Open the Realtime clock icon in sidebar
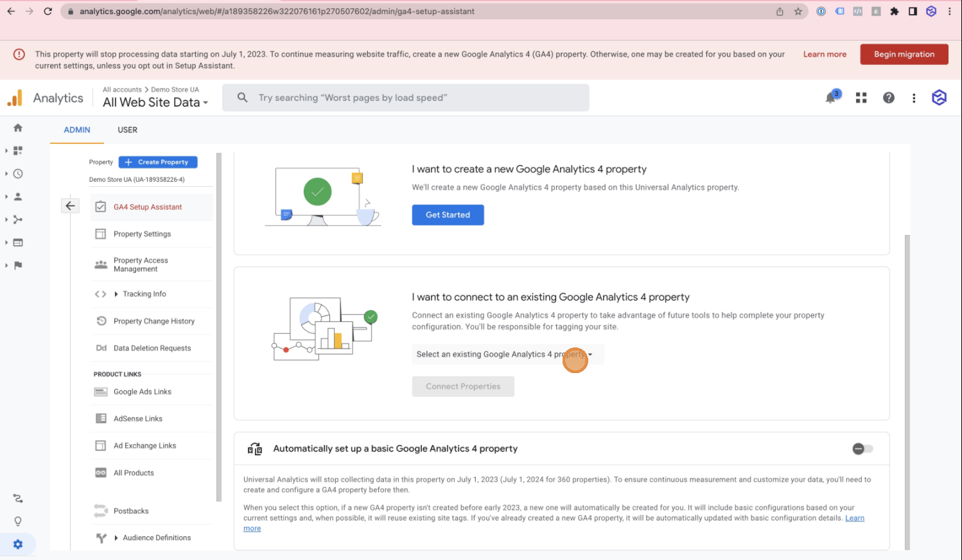The height and width of the screenshot is (560, 962). (18, 173)
